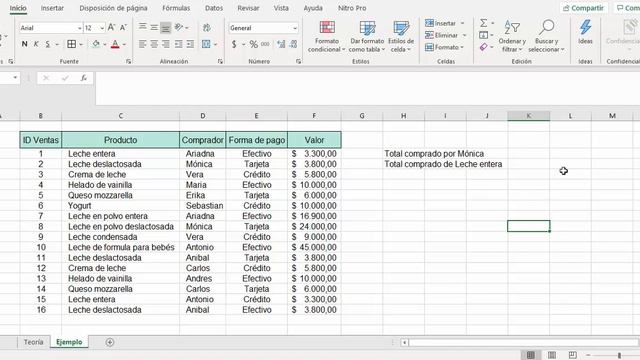
Task: Open the Arial font name dropdown
Action: [80, 28]
